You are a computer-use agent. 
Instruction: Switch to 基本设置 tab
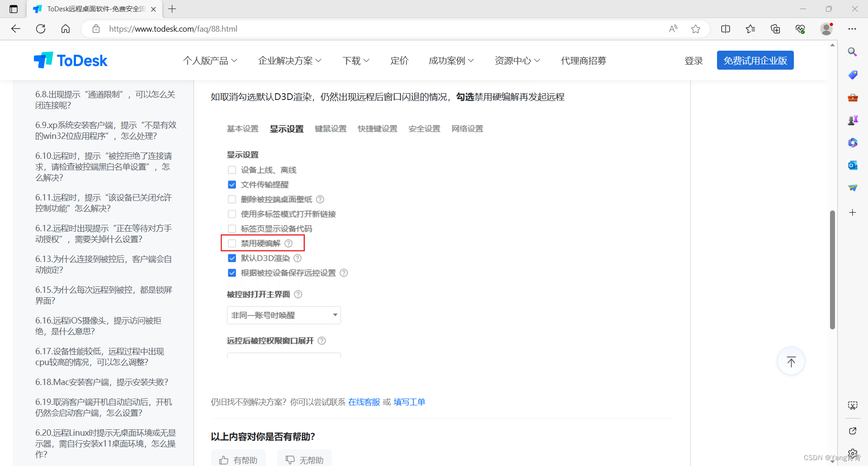pyautogui.click(x=243, y=129)
